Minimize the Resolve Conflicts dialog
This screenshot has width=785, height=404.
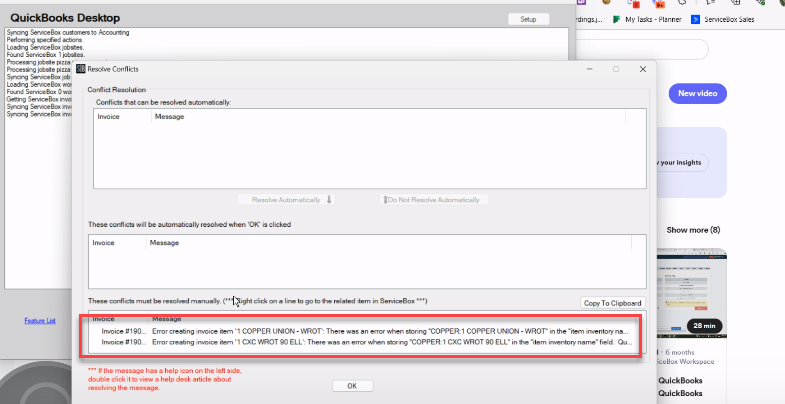tap(590, 69)
